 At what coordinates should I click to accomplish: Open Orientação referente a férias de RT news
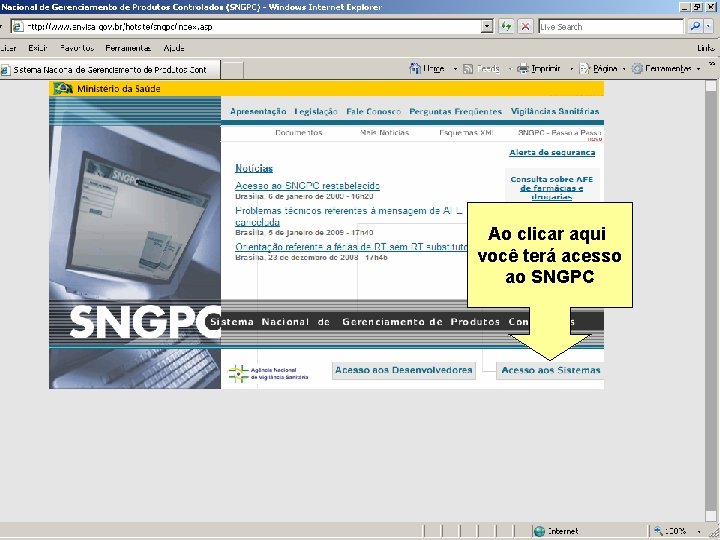pyautogui.click(x=351, y=247)
